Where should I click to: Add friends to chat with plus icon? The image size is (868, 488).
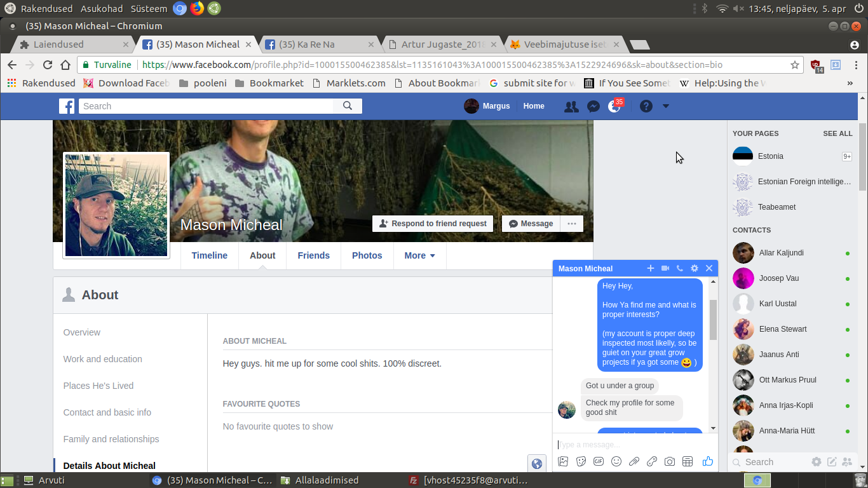(x=650, y=269)
